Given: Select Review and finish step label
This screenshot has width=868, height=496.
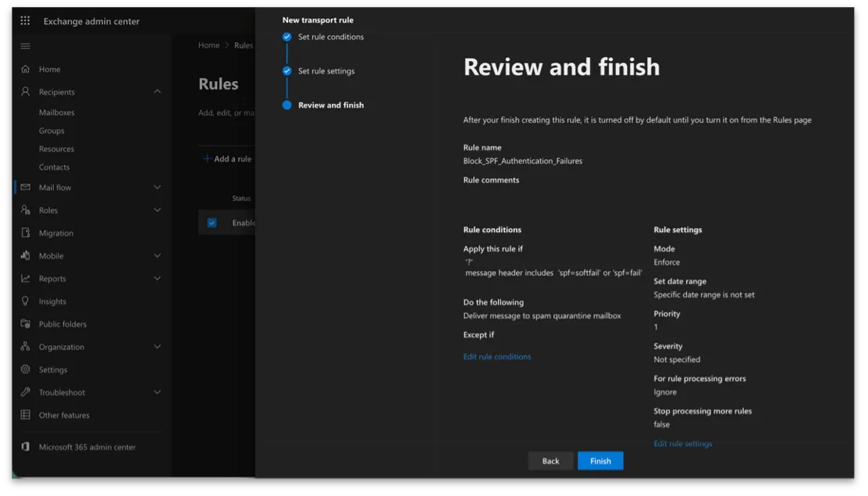Looking at the screenshot, I should pyautogui.click(x=331, y=105).
